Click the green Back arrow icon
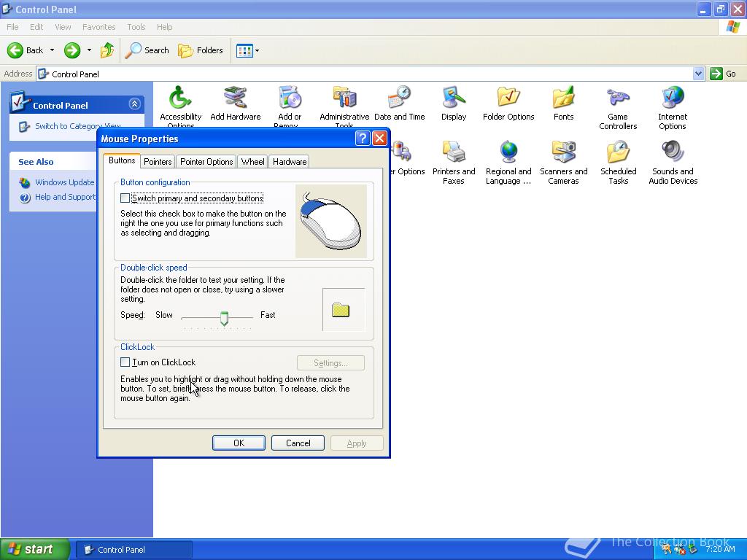The width and height of the screenshot is (747, 560). [15, 50]
